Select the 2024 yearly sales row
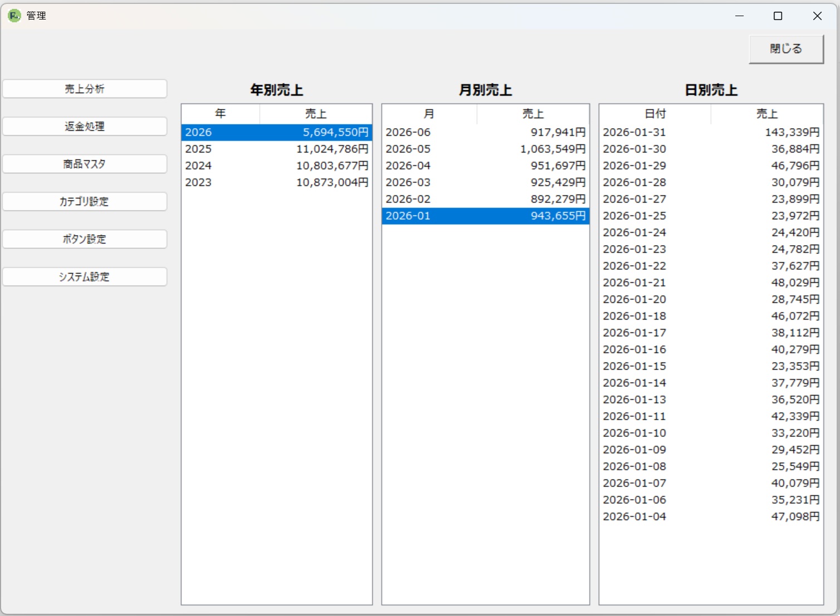 (276, 166)
